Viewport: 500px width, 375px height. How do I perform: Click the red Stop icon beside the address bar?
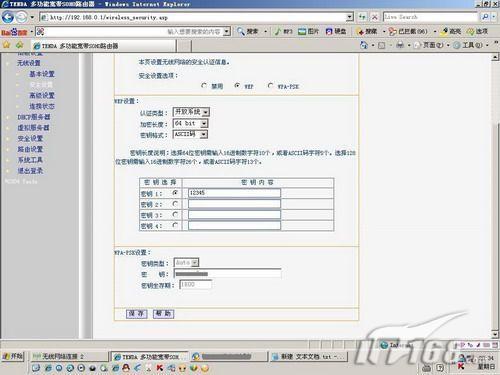pos(375,17)
